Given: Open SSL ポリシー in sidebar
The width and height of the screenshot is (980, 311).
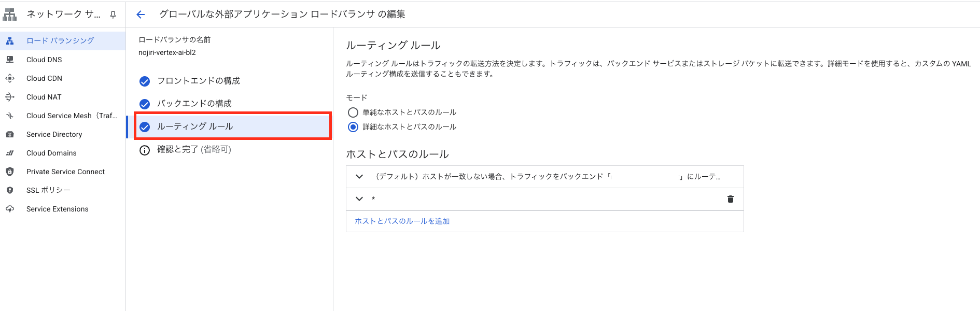Looking at the screenshot, I should [x=48, y=190].
